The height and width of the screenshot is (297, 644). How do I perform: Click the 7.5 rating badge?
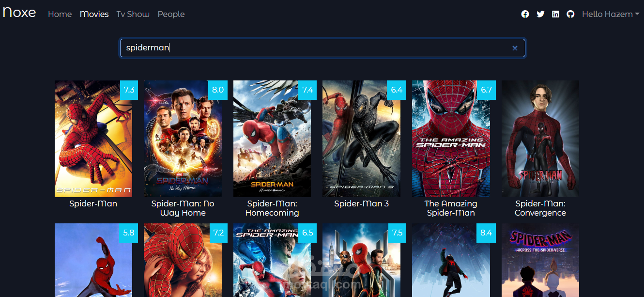(397, 233)
